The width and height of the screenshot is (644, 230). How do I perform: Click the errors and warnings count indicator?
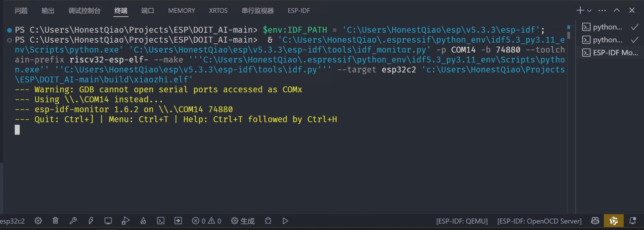207,221
